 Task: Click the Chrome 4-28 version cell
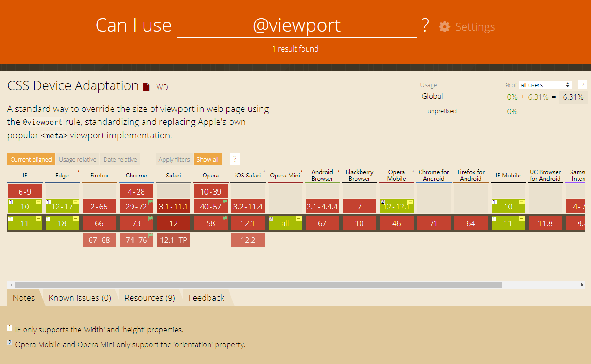click(x=137, y=192)
